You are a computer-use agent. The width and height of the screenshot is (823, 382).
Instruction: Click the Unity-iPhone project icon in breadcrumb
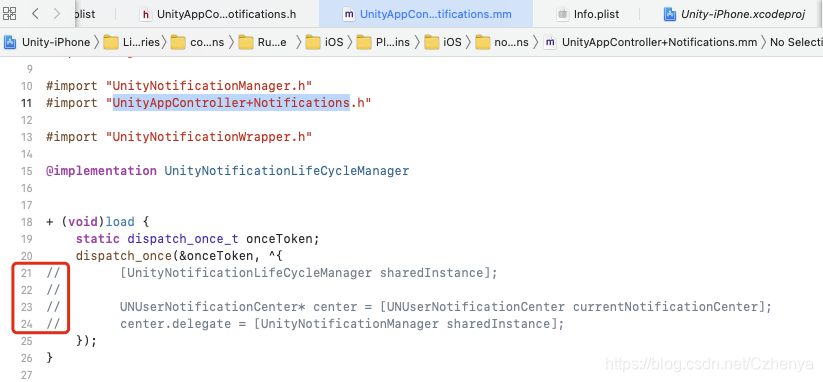pyautogui.click(x=10, y=42)
